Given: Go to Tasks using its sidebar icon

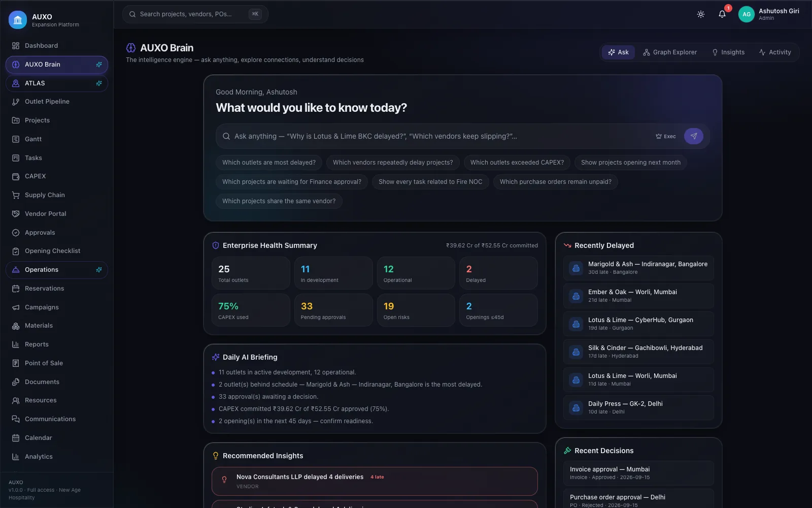Looking at the screenshot, I should 16,158.
